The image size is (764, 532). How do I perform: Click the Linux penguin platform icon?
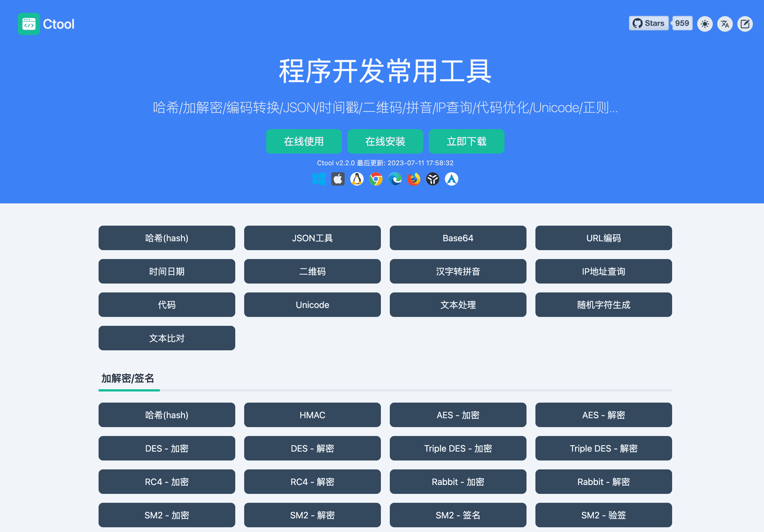[x=356, y=179]
